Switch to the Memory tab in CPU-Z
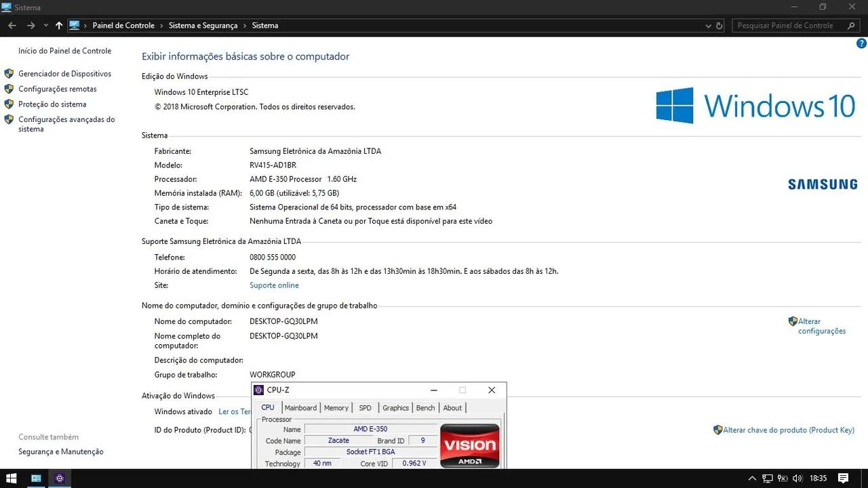868x488 pixels. click(336, 407)
